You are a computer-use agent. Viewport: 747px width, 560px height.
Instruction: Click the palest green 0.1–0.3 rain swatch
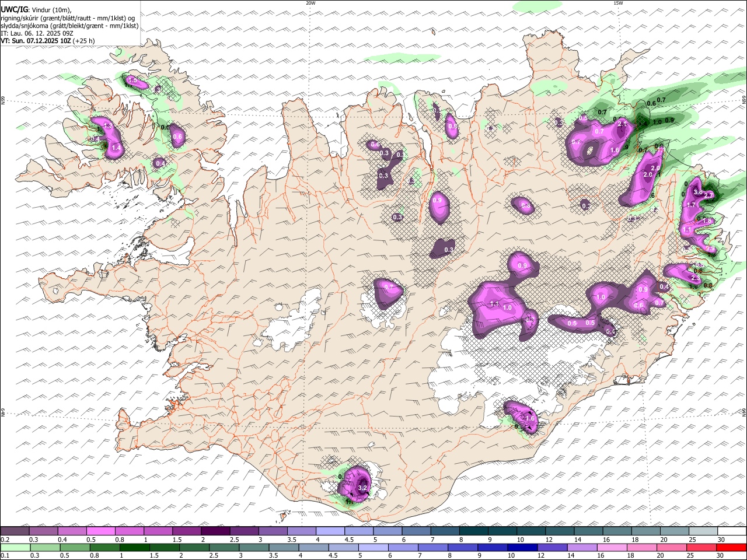[16, 548]
